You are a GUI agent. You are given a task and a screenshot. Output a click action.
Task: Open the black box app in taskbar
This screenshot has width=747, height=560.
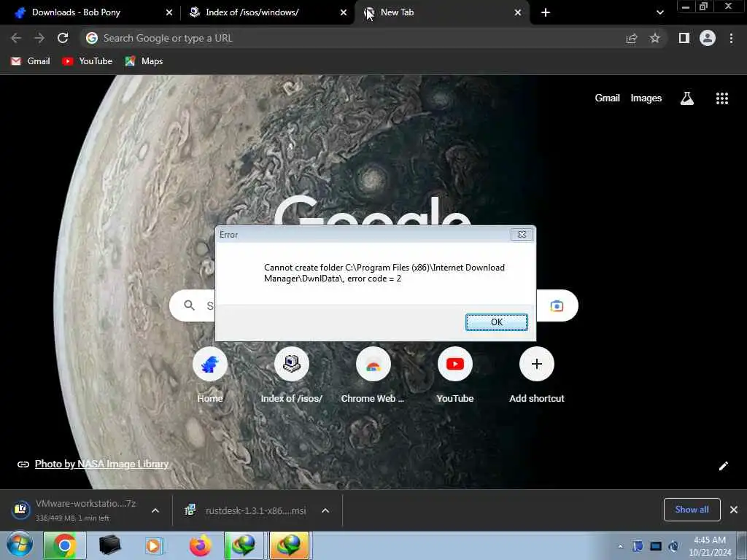109,545
